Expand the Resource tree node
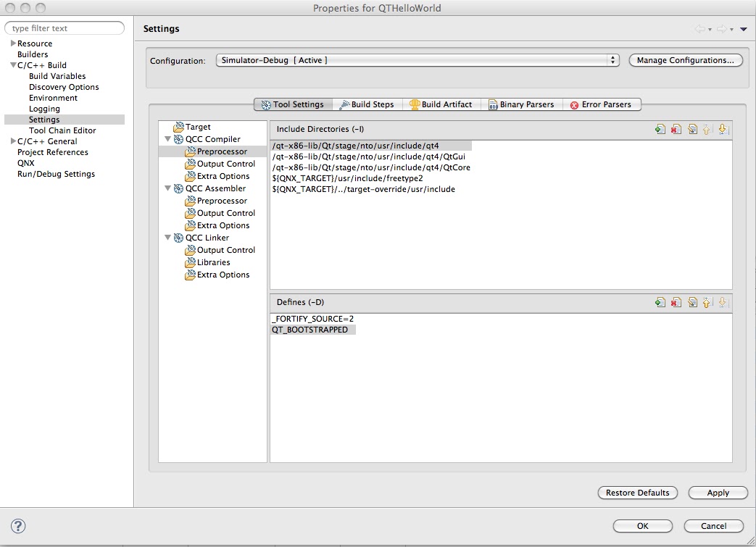 [x=13, y=43]
